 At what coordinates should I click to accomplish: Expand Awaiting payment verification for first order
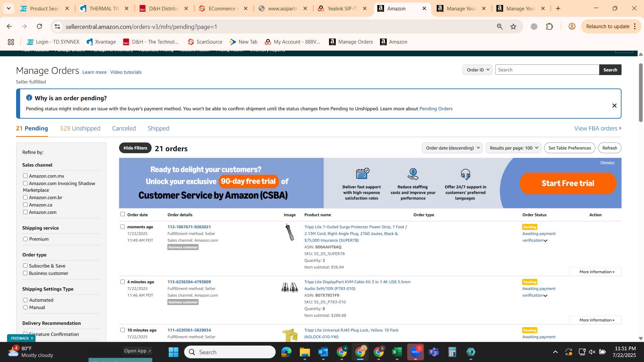(545, 241)
